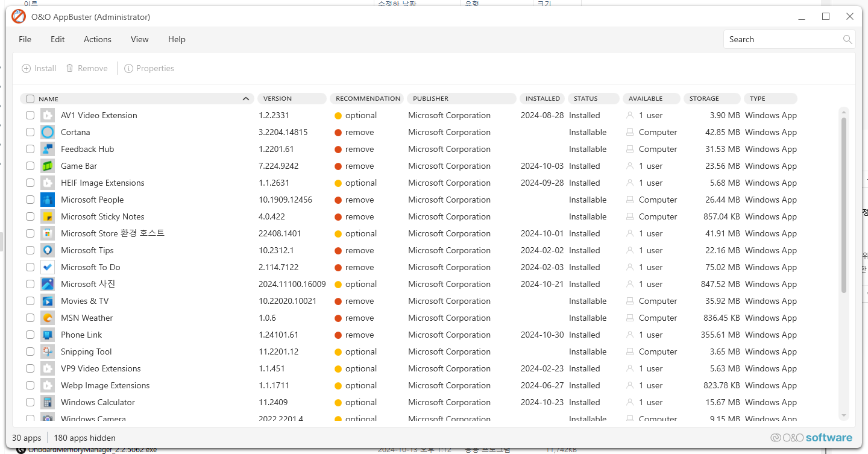Select the Phone Link row name
Screen dimensions: 868x454
click(x=81, y=335)
